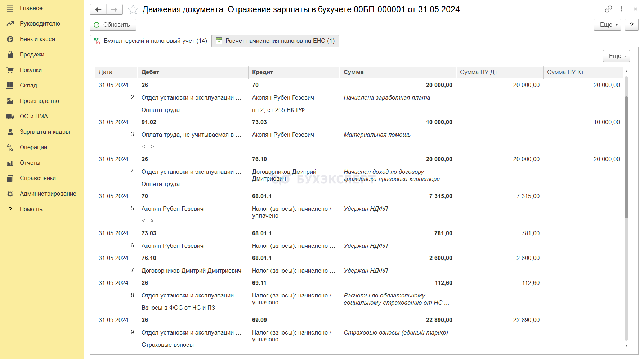Click the Сумма НУ Кт column header

(583, 72)
